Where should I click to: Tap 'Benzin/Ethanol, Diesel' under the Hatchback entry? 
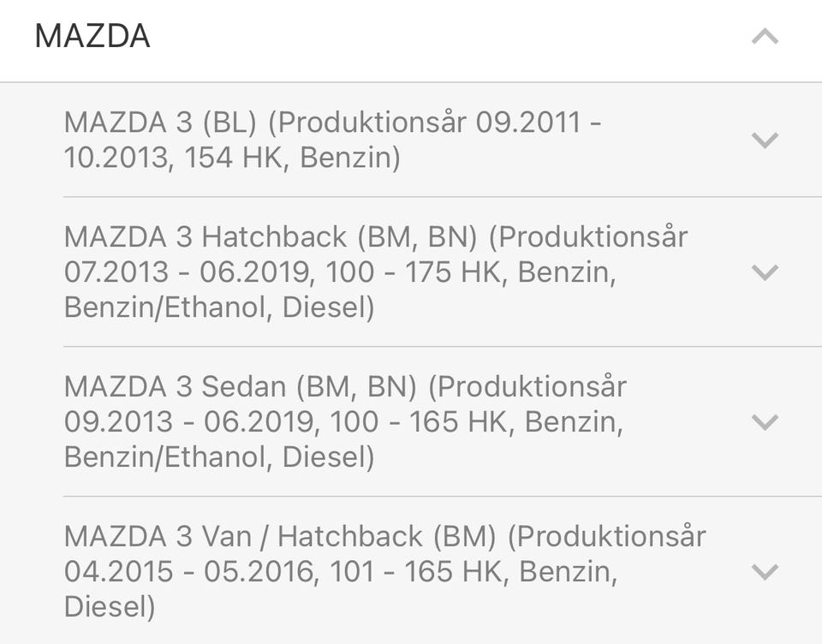(219, 308)
